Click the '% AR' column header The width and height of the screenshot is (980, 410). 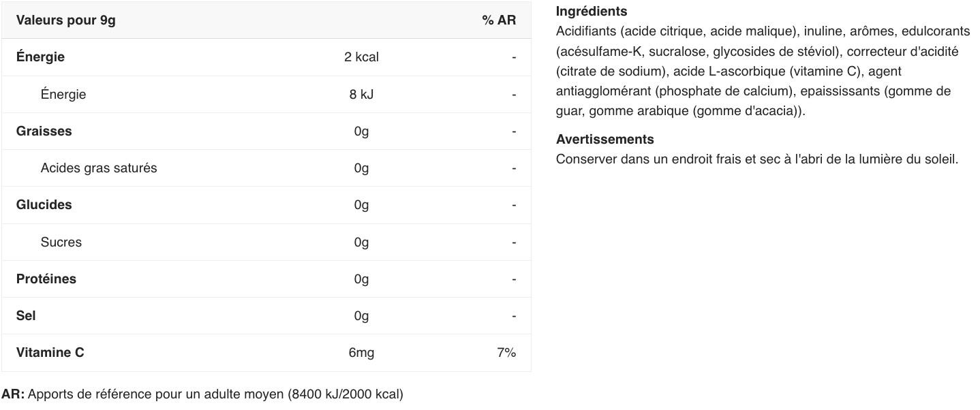pos(499,20)
